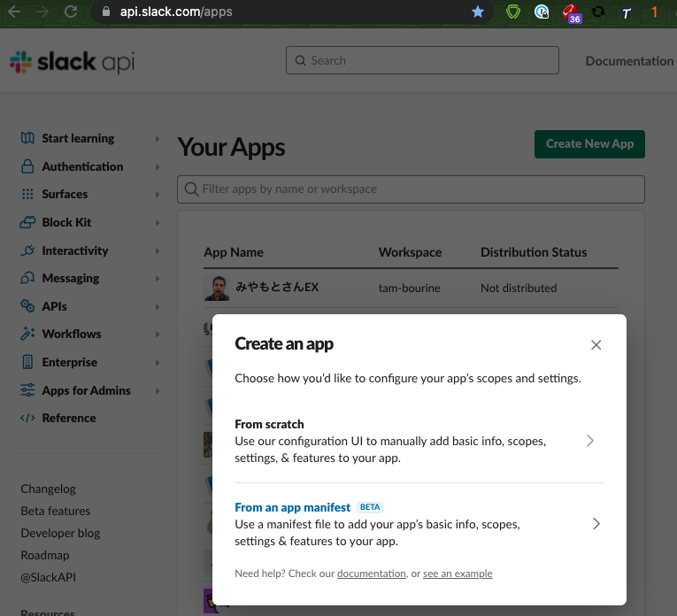Image resolution: width=677 pixels, height=616 pixels.
Task: Click Not distributed status cell
Action: pos(519,288)
